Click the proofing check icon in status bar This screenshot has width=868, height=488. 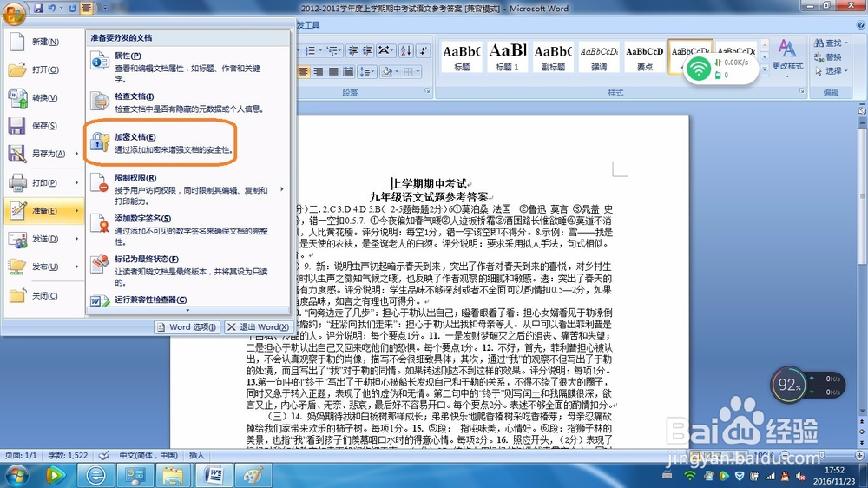103,455
